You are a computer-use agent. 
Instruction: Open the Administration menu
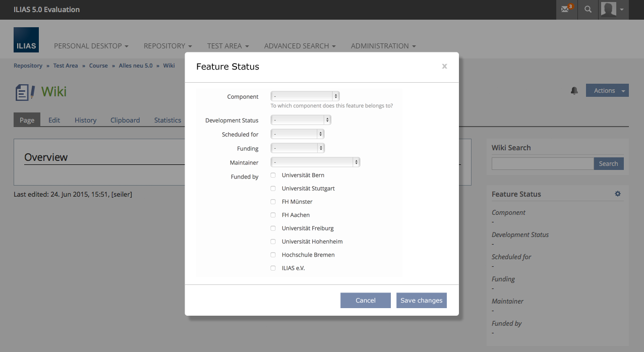383,46
